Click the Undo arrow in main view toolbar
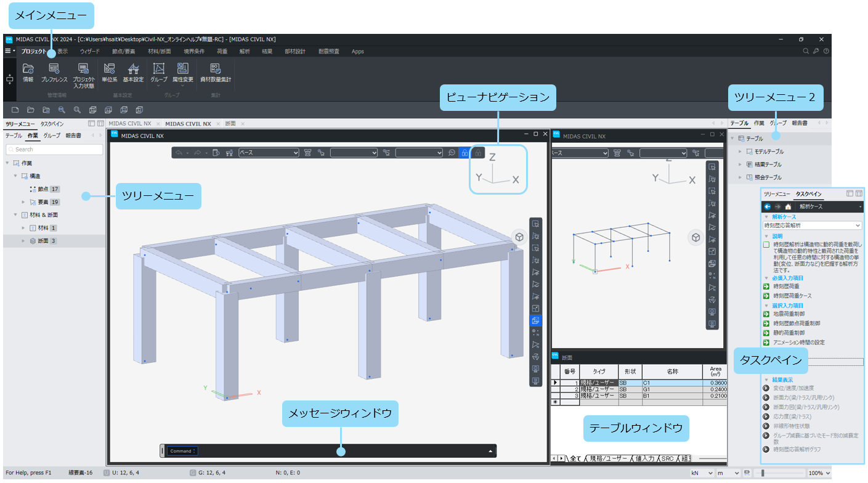The image size is (868, 483). 179,152
